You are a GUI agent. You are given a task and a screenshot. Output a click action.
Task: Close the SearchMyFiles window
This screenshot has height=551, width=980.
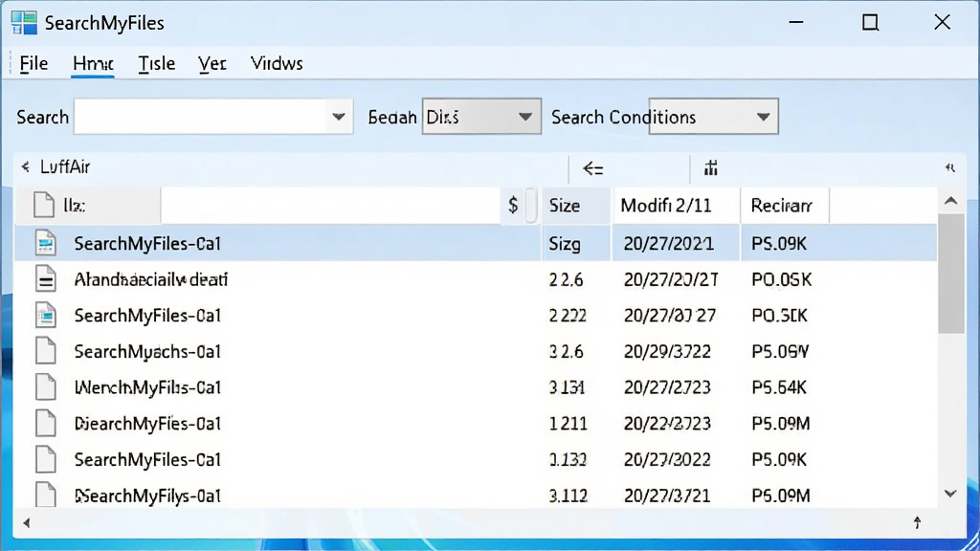(x=942, y=23)
